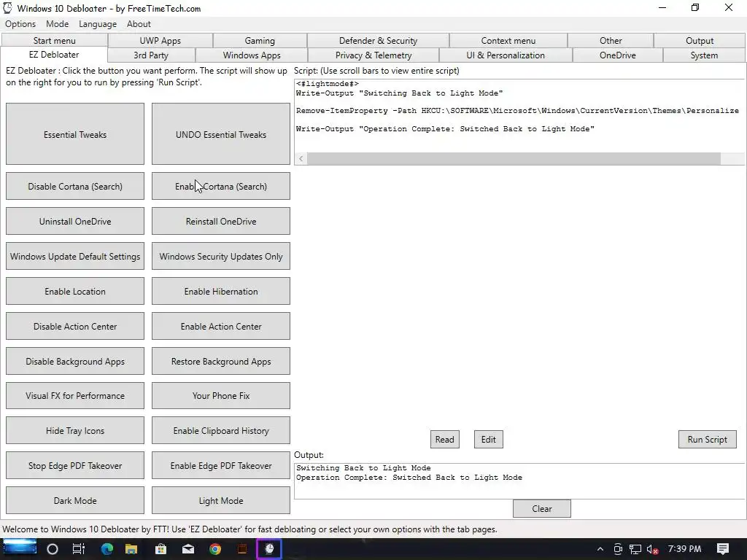Open File Explorer from taskbar
Viewport: 747px width, 560px height.
pyautogui.click(x=131, y=549)
